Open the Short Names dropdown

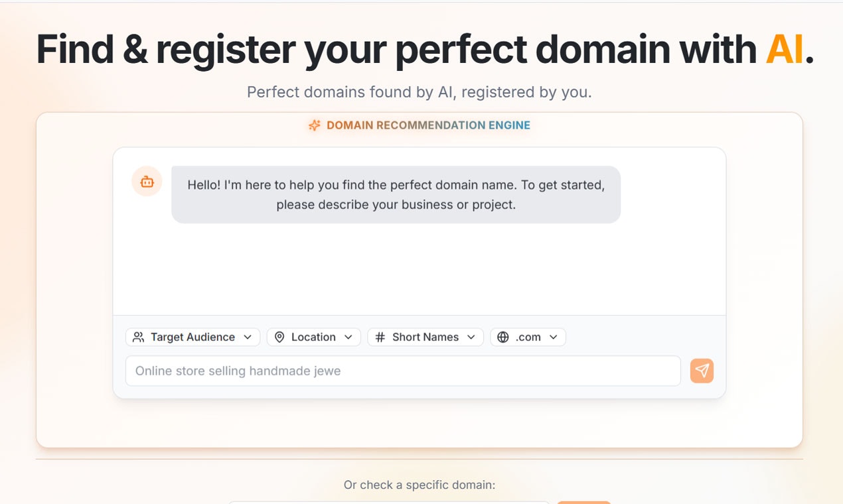click(x=425, y=337)
